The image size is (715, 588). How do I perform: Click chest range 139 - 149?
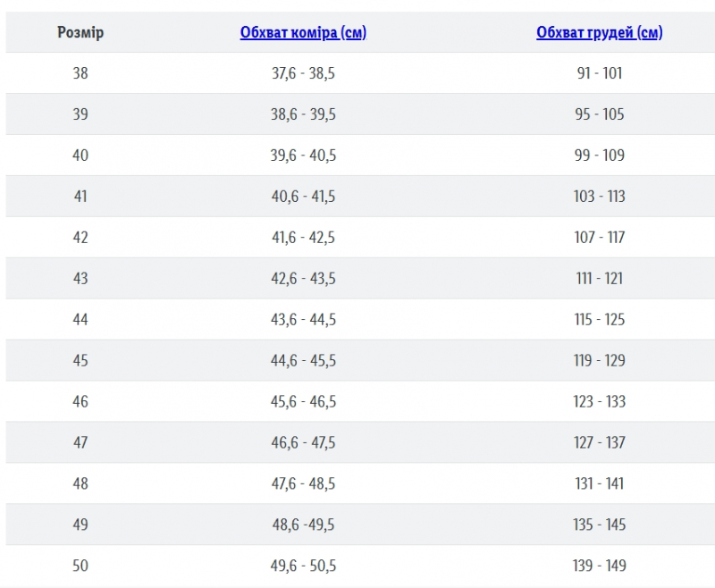click(599, 565)
